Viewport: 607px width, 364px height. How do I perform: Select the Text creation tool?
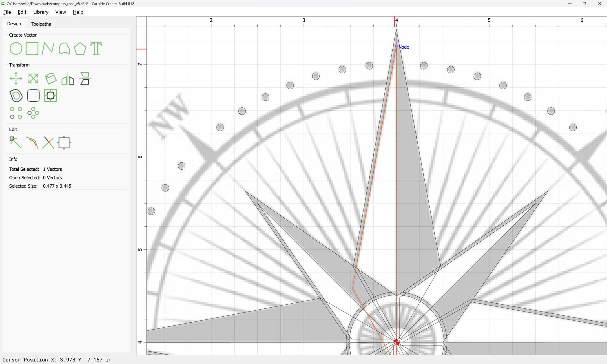(96, 49)
